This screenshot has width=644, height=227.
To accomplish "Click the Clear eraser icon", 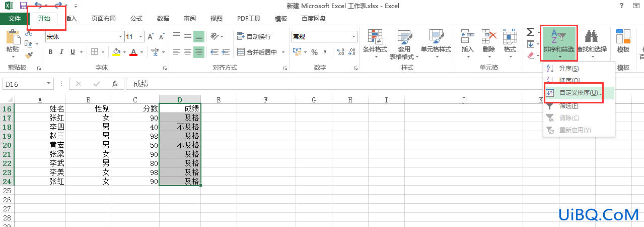I will [531, 55].
